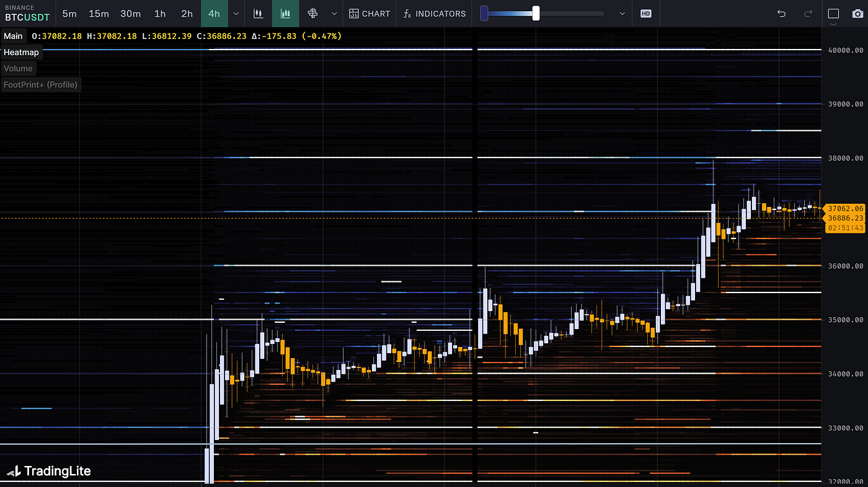
Task: Click the white right handle of heatmap slider
Action: (536, 13)
